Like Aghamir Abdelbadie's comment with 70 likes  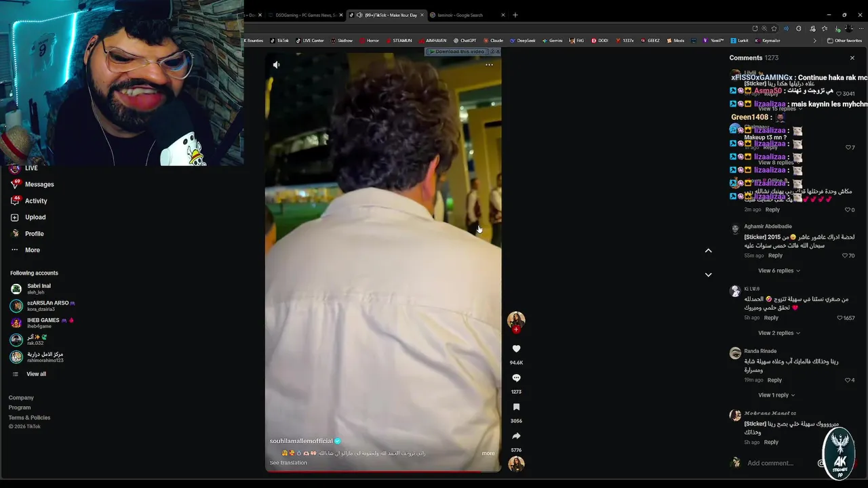click(x=845, y=256)
